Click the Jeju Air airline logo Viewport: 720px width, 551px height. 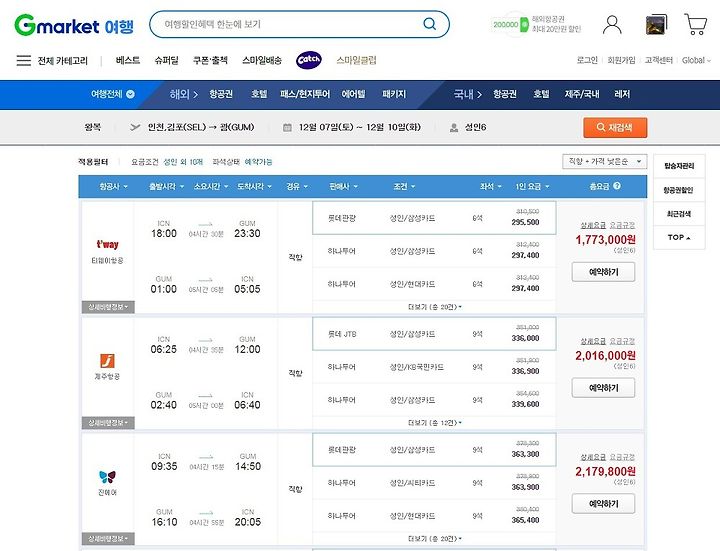tap(107, 361)
